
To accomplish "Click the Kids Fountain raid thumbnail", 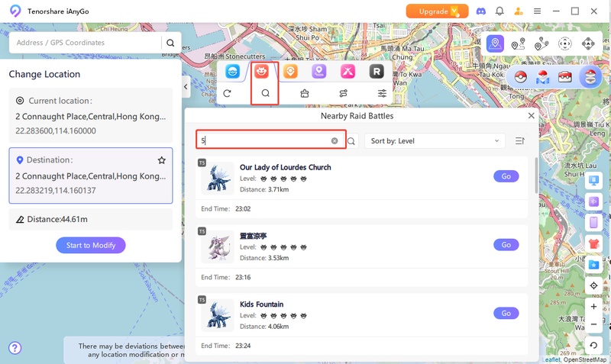I will click(218, 315).
